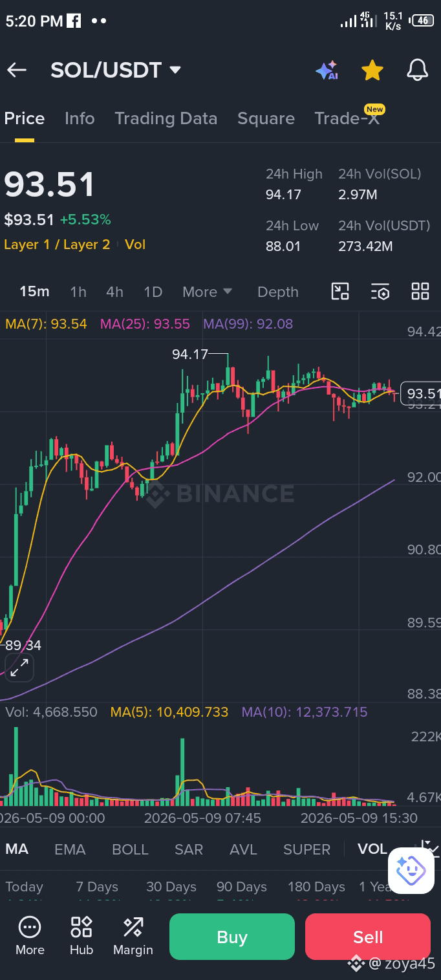Open the floating chatbot assistant icon
The height and width of the screenshot is (980, 441).
tap(411, 870)
